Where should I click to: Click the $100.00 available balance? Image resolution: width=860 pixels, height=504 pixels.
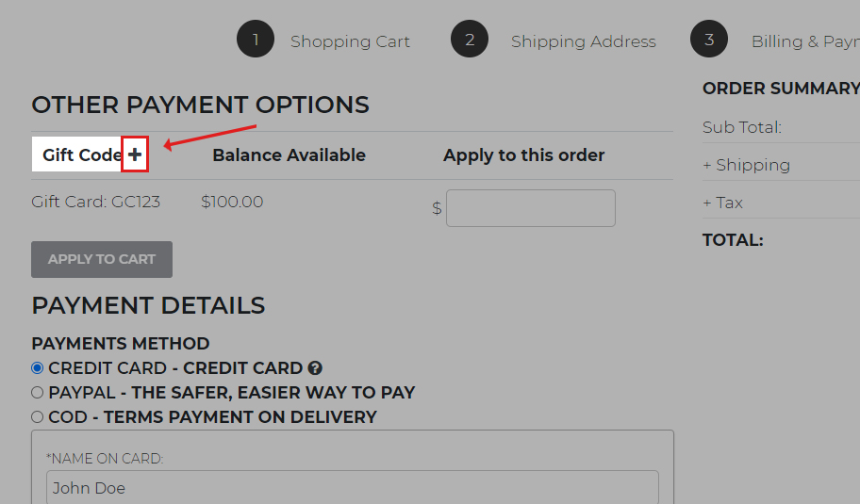[x=232, y=202]
